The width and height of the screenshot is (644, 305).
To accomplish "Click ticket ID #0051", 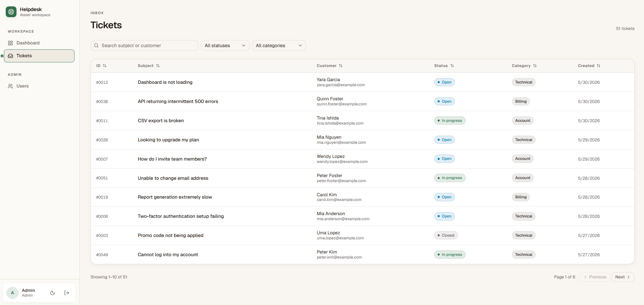I will [x=102, y=178].
